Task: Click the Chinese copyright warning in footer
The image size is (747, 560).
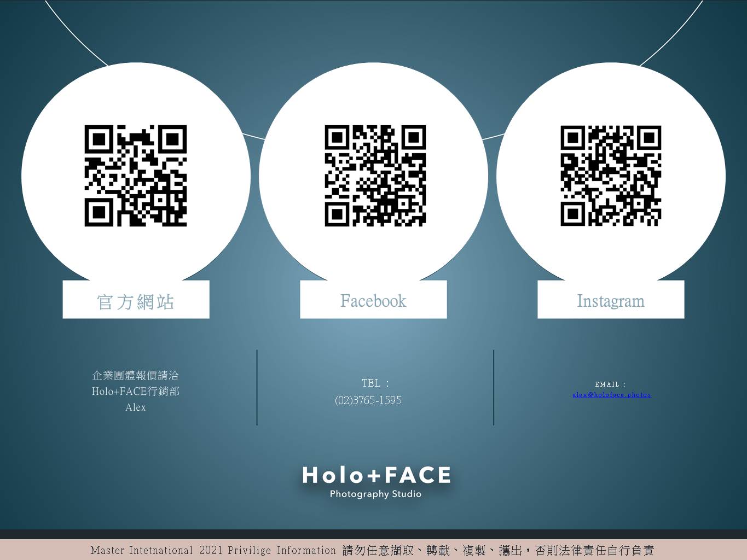Action: 498,550
